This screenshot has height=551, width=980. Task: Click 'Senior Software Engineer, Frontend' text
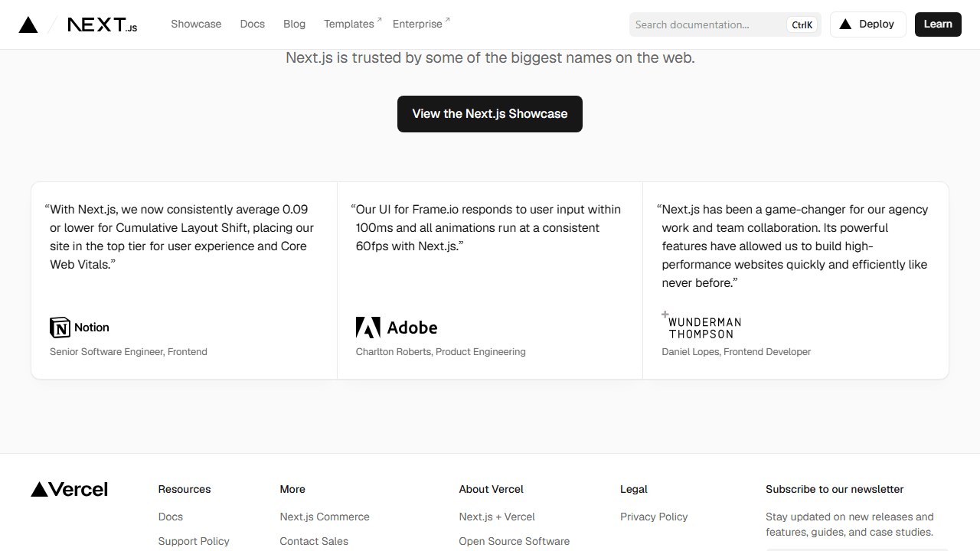point(129,352)
